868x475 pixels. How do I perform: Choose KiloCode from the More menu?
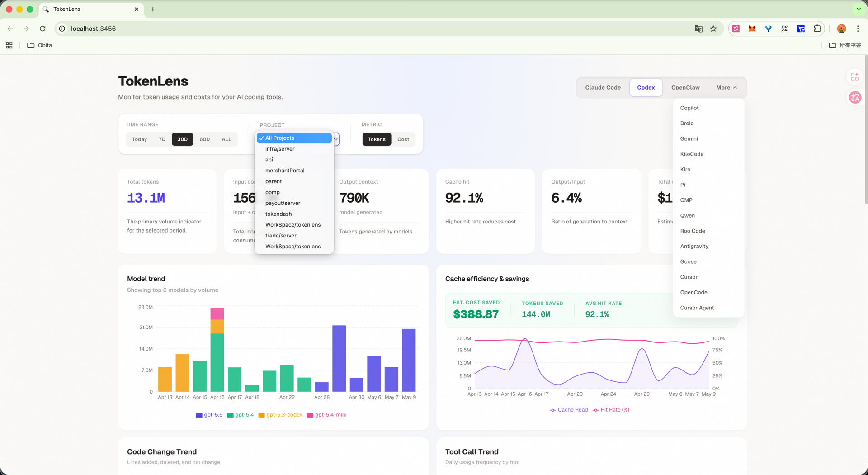point(708,154)
